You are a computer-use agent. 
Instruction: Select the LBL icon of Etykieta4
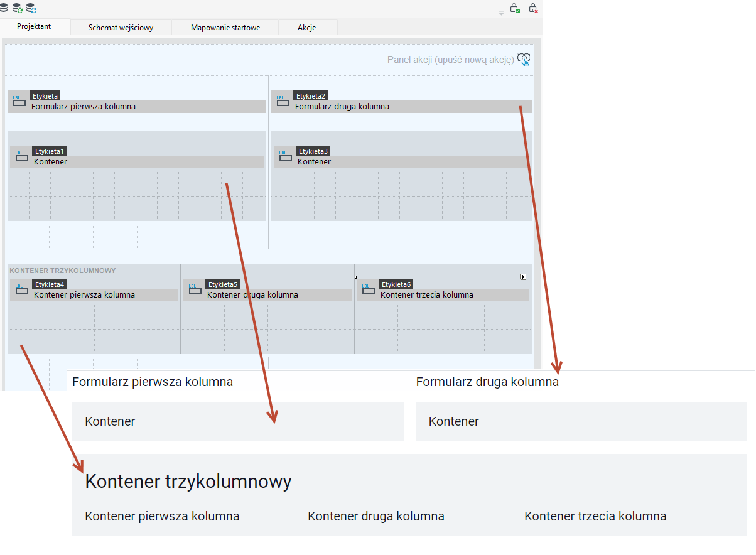pos(22,289)
